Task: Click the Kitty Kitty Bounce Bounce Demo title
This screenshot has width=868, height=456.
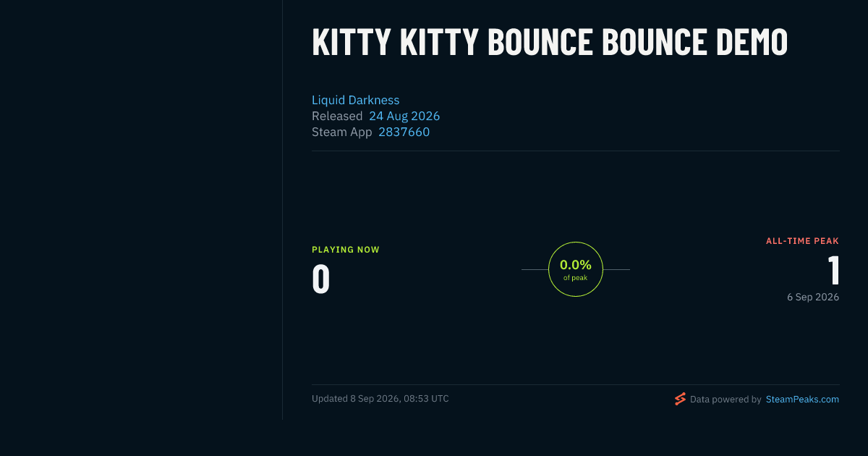Action: click(x=550, y=42)
